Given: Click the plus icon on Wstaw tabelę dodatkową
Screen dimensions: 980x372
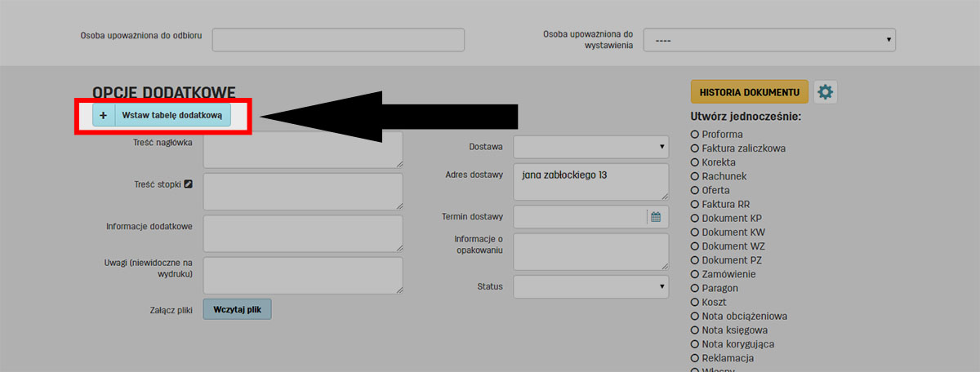Looking at the screenshot, I should click(x=103, y=116).
